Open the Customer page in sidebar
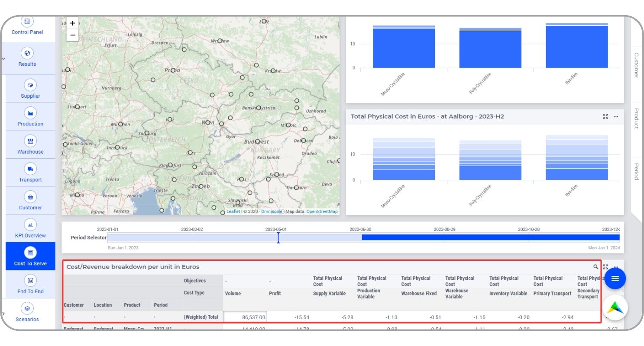This screenshot has width=644, height=346. [x=30, y=201]
